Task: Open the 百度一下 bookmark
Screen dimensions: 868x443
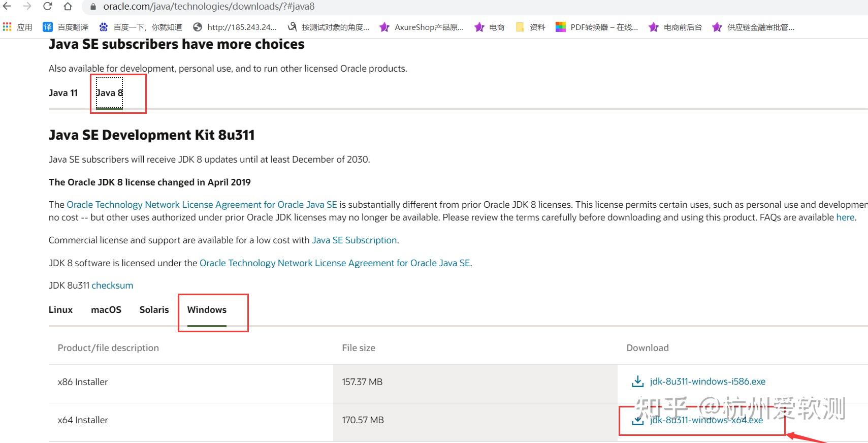Action: [x=141, y=27]
